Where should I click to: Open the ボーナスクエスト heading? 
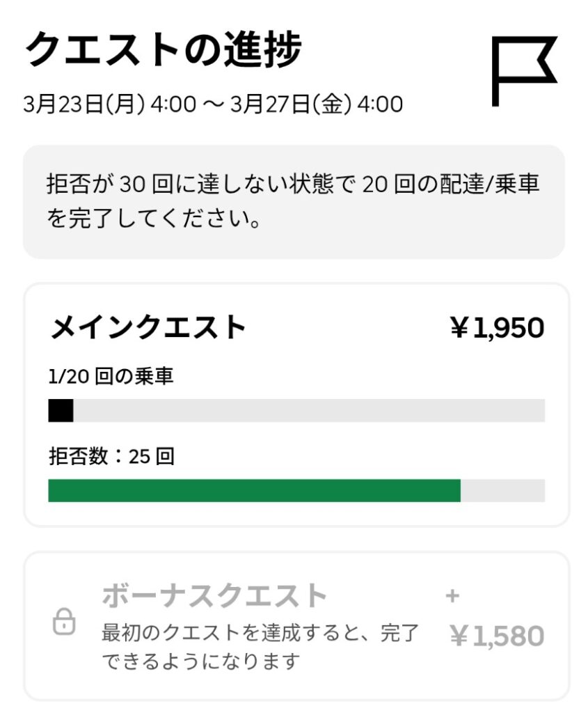(214, 596)
